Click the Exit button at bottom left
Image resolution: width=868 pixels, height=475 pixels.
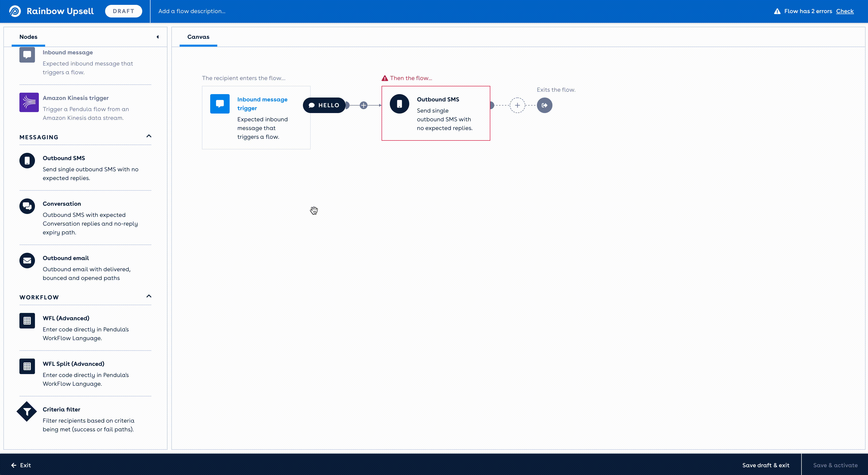(21, 465)
